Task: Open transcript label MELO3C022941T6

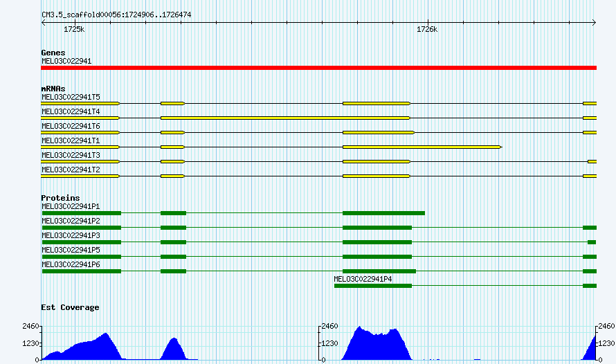Action: 71,126
